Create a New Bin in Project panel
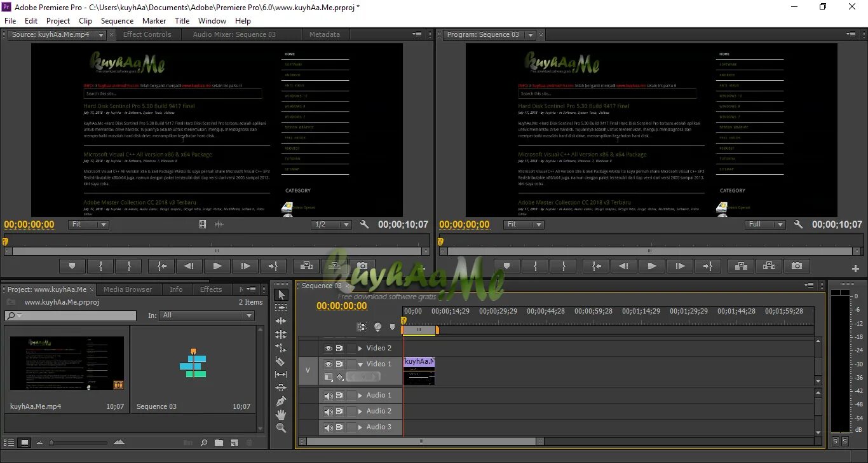 coord(219,442)
